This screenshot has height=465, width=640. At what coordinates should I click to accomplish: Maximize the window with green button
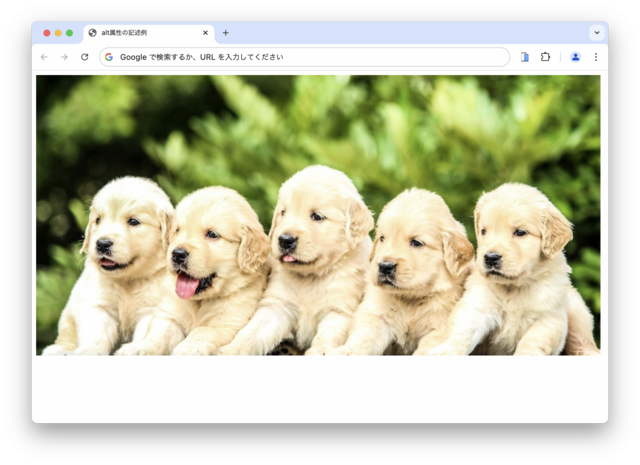[69, 33]
